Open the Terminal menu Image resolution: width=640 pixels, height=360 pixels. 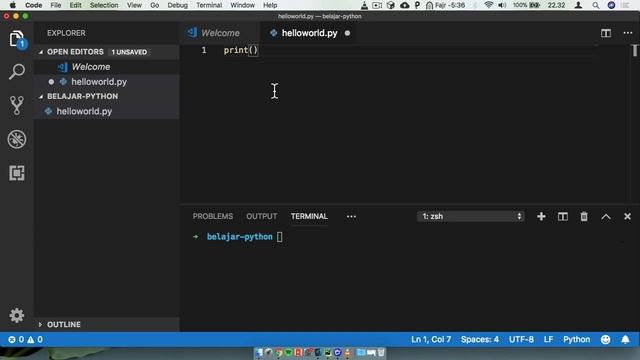(209, 5)
